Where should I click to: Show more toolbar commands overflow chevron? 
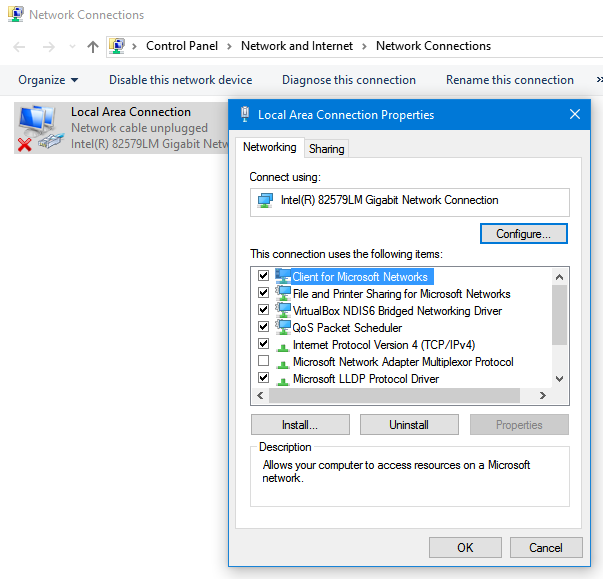599,80
